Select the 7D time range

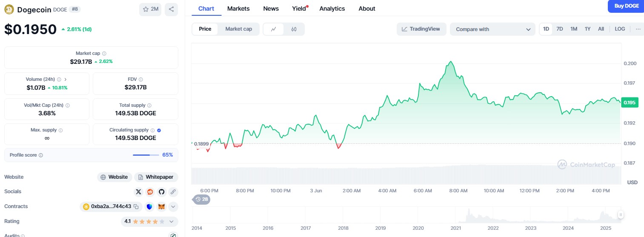pos(560,29)
